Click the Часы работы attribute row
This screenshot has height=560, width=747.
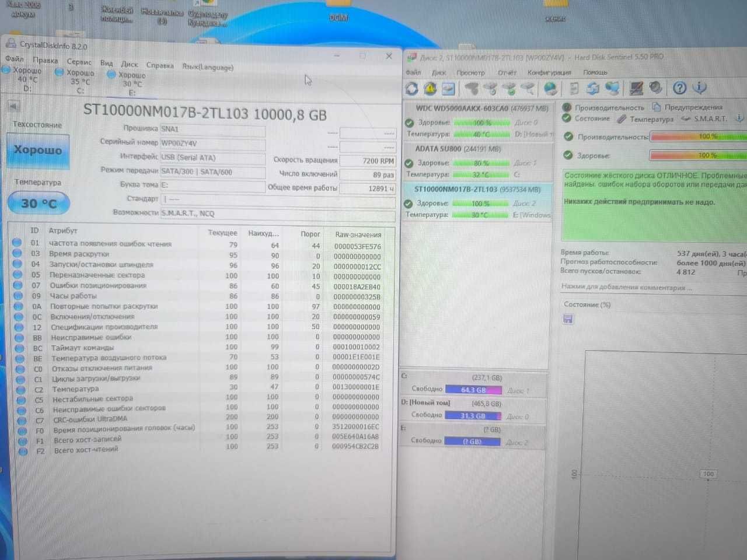(x=197, y=296)
